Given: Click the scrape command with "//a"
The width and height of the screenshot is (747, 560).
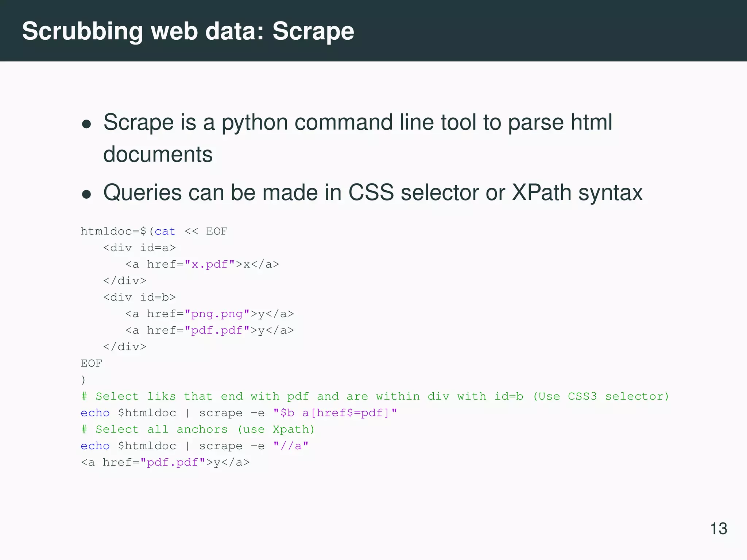Looking at the screenshot, I should (x=194, y=446).
